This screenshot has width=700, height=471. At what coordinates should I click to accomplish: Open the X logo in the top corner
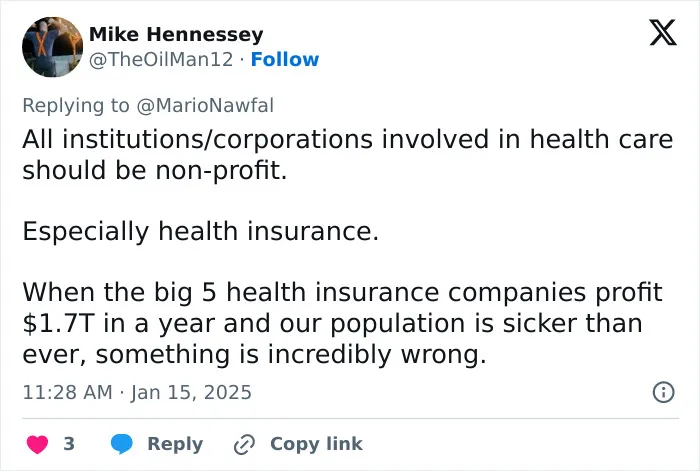663,33
